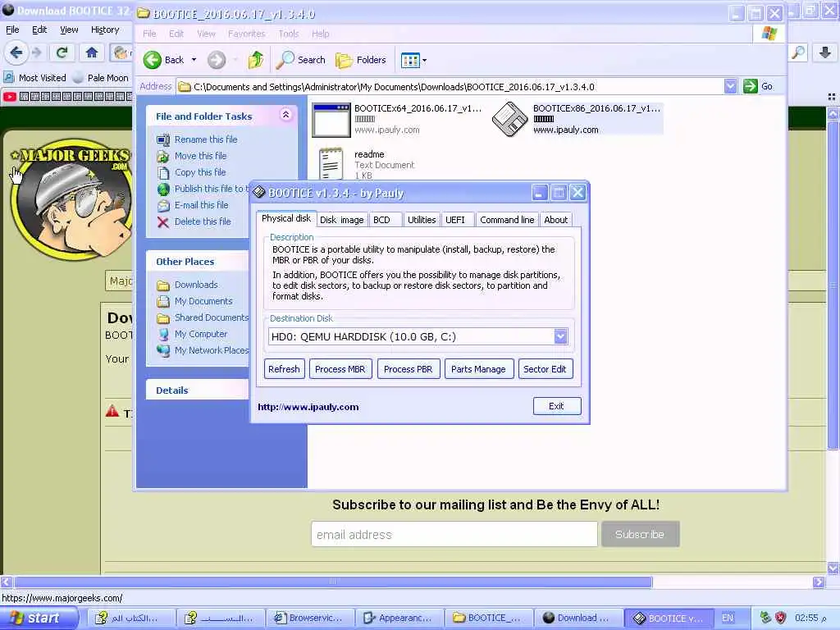Click the Pale Moon bookmark
Viewport: 840px width, 630px height.
pos(101,78)
